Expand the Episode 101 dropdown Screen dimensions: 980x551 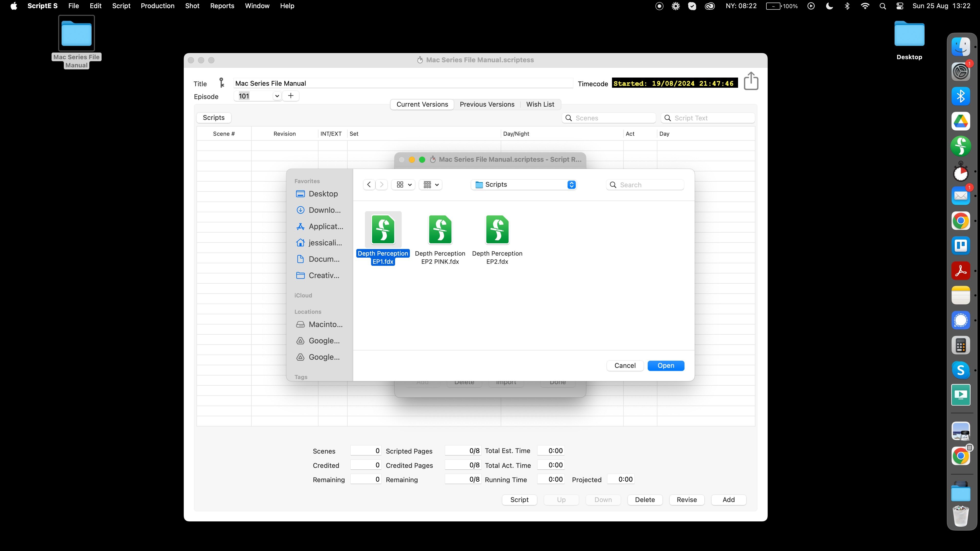277,96
